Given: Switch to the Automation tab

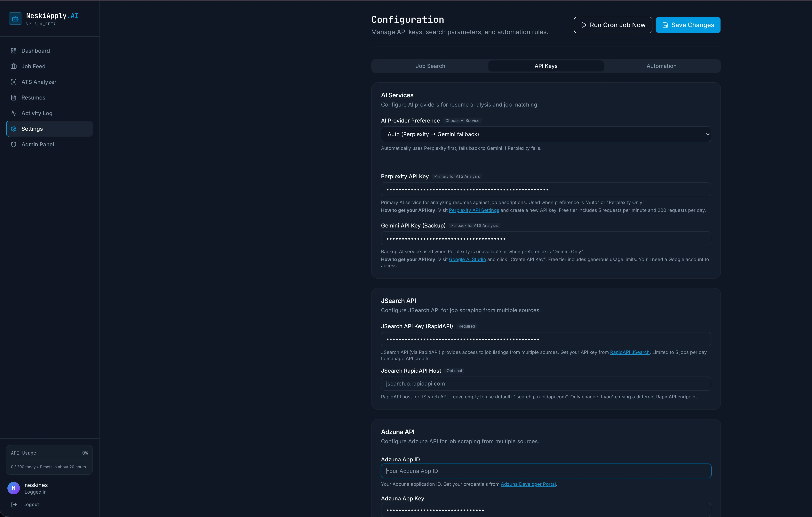Looking at the screenshot, I should click(661, 66).
